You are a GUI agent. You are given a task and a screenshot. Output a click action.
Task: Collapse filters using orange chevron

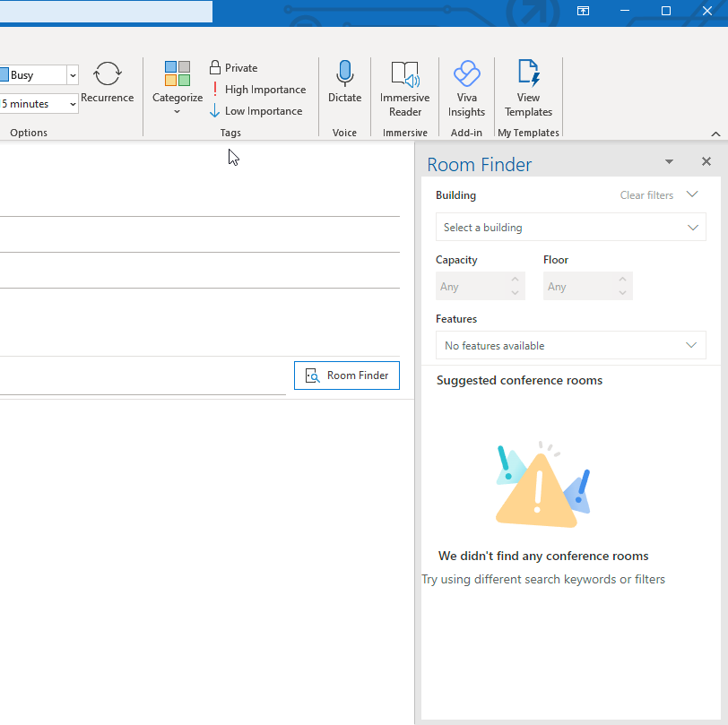coord(692,194)
